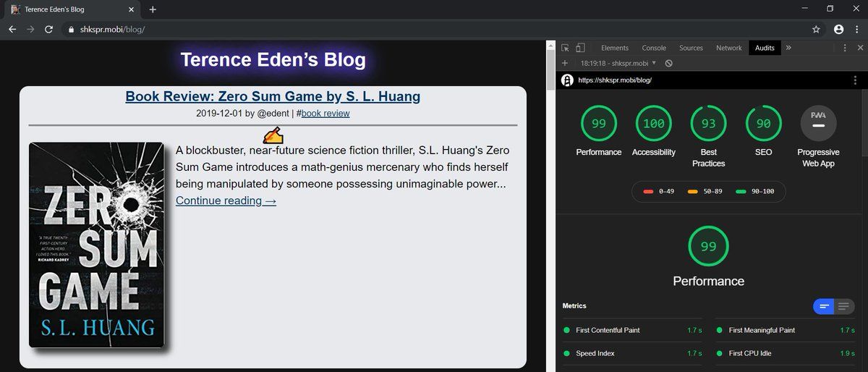Expand the First Contentful Paint metric

(x=608, y=330)
